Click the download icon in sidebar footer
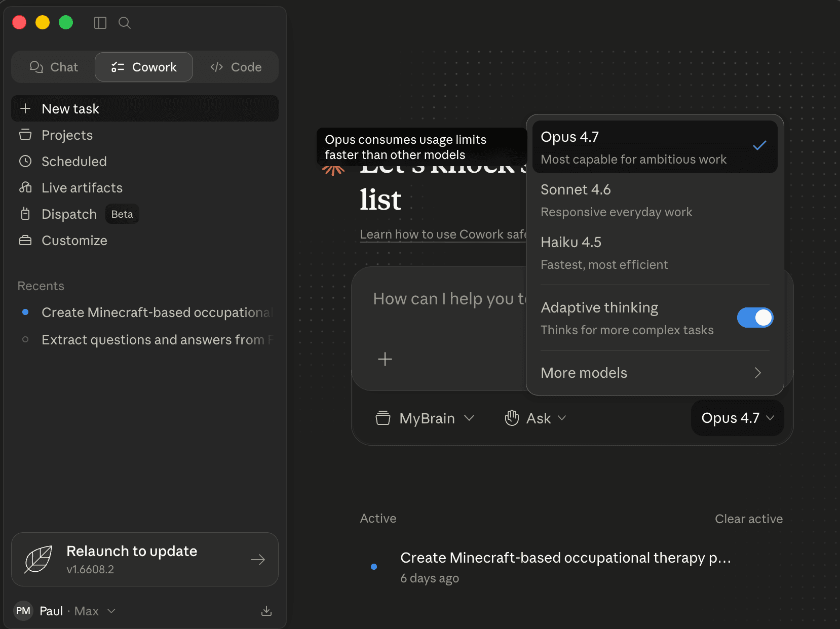This screenshot has height=629, width=840. click(266, 611)
